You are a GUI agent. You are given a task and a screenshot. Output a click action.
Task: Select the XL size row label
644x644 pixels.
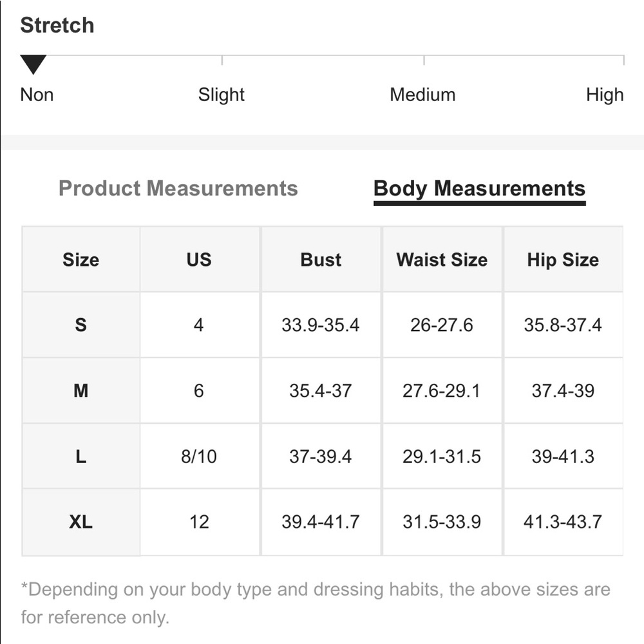coord(81,522)
